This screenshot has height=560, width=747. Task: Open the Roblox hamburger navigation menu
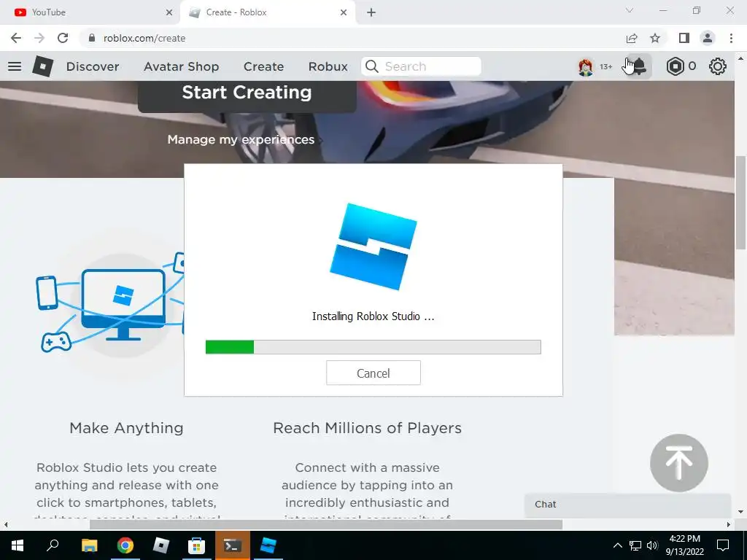[15, 66]
